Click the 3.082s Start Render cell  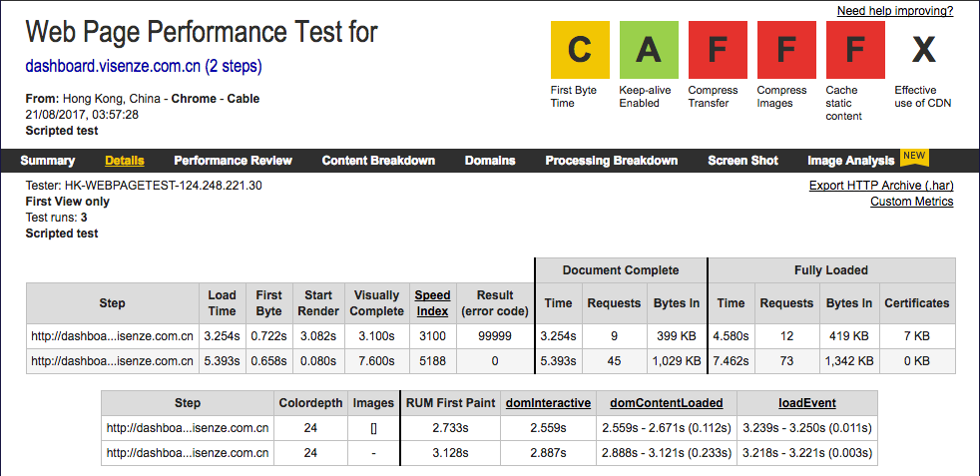318,336
